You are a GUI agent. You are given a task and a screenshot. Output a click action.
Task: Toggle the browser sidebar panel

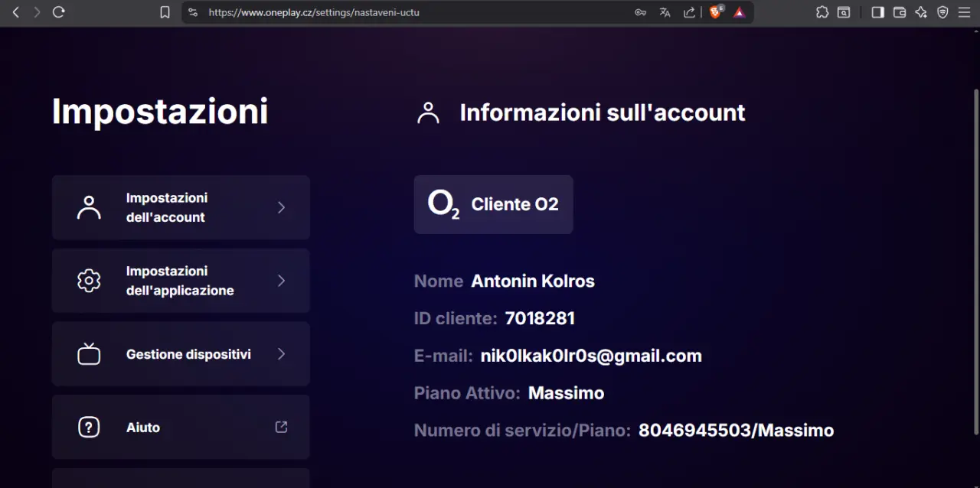[878, 12]
